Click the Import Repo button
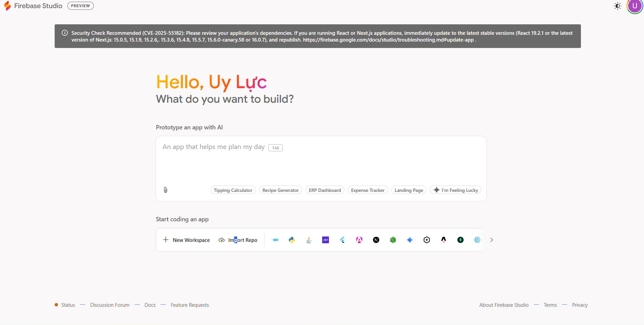The height and width of the screenshot is (325, 644). pyautogui.click(x=238, y=240)
